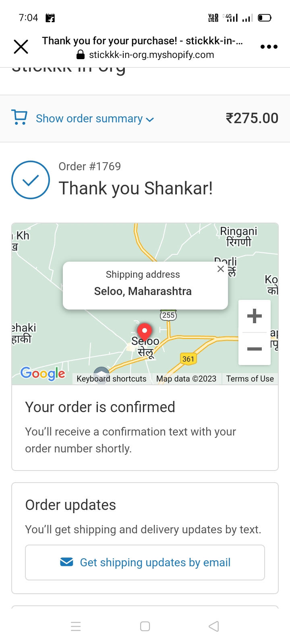Open Keyboard shortcuts on the map
This screenshot has height=644, width=290.
click(112, 379)
